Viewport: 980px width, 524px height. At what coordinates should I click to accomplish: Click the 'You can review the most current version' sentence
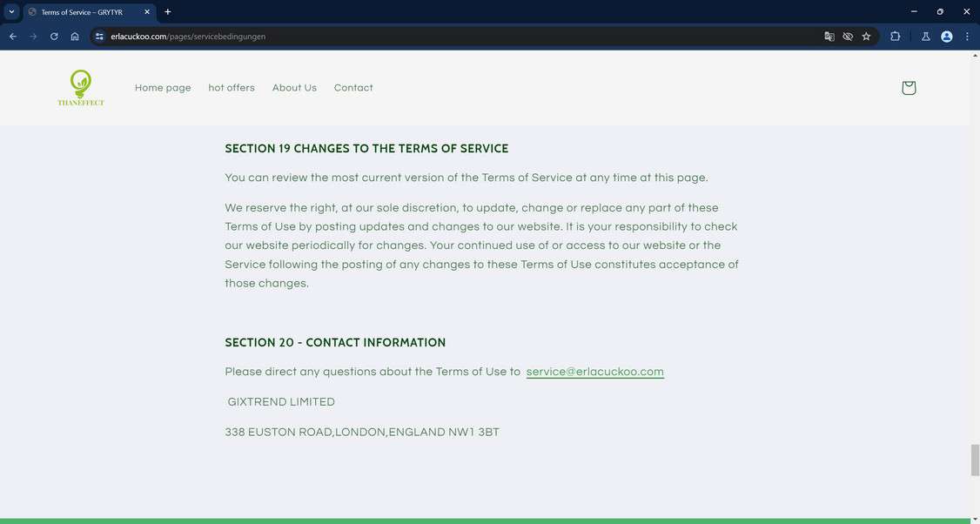click(467, 178)
